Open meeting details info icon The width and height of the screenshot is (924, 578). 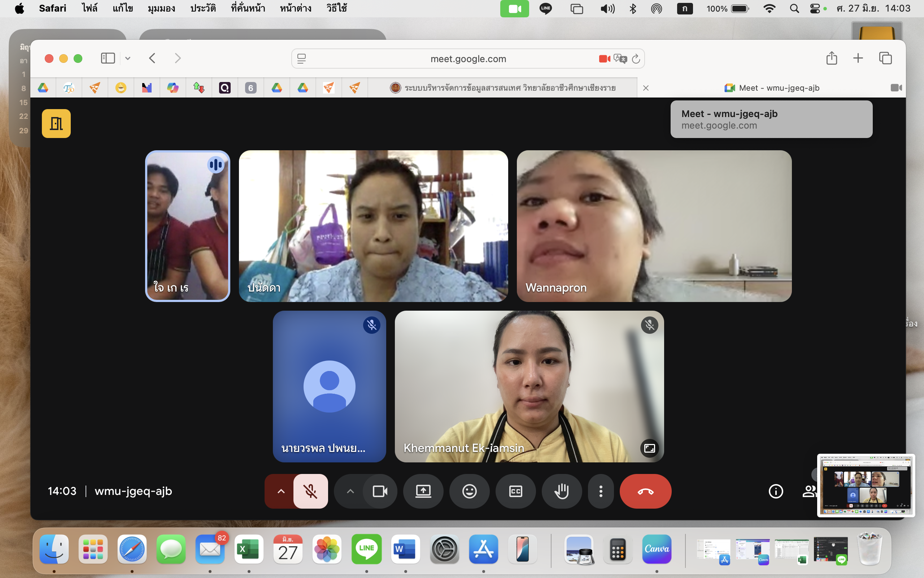pos(775,491)
